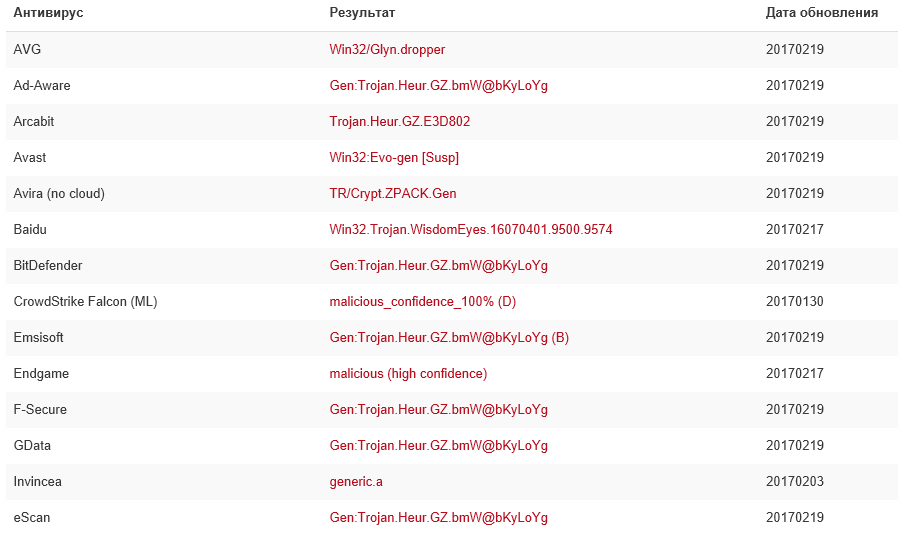Open the Win32.Trojan.WisdomEyes Baidu result
Viewport: 898px width, 536px height.
pyautogui.click(x=470, y=229)
